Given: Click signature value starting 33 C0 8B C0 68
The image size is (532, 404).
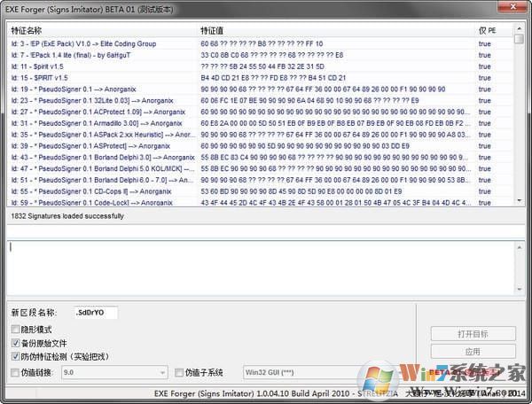Looking at the screenshot, I should 272,55.
